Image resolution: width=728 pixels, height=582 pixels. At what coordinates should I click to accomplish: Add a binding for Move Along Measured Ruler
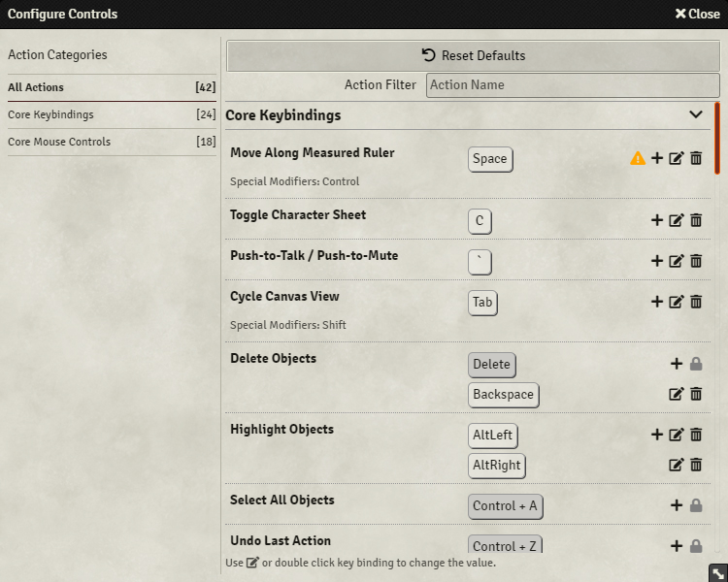coord(657,158)
